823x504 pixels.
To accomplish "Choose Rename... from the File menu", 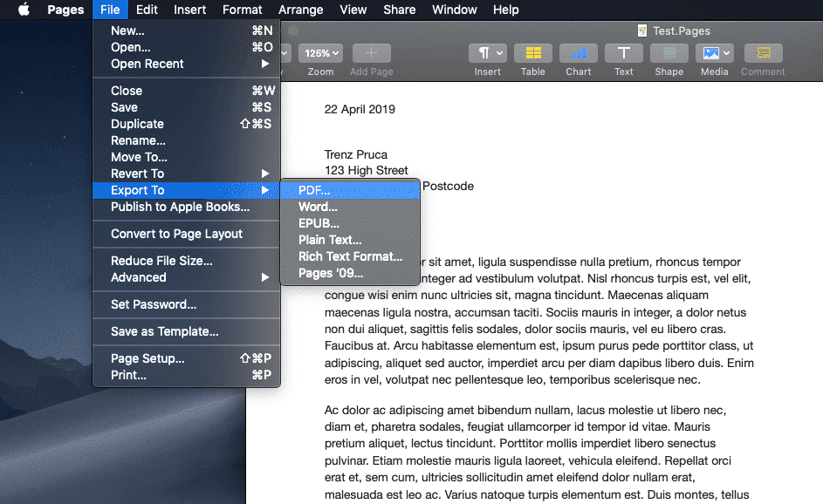I will pos(186,140).
